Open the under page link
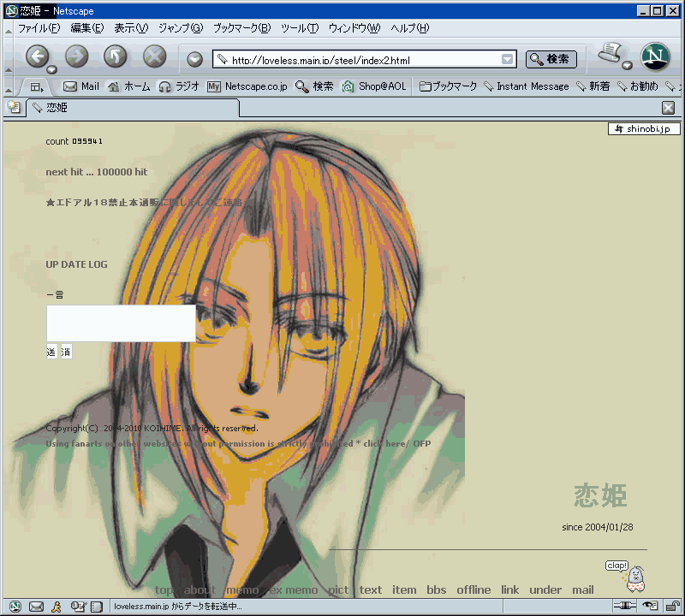This screenshot has width=685, height=616. (545, 590)
